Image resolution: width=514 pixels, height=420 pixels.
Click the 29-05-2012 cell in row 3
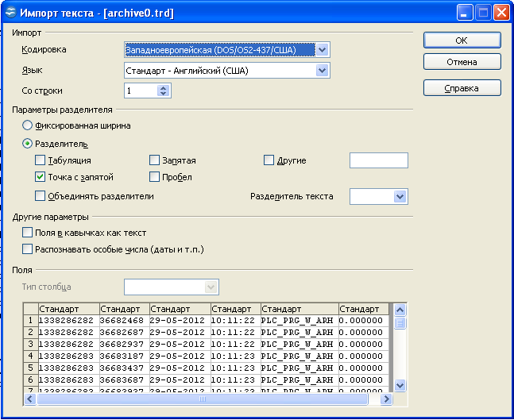pos(180,345)
